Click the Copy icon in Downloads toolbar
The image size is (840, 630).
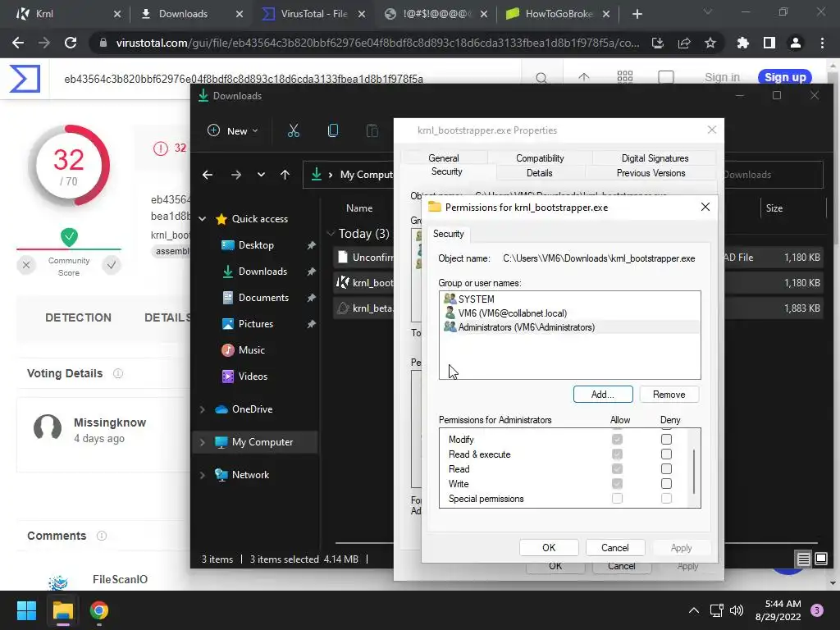[x=333, y=130]
